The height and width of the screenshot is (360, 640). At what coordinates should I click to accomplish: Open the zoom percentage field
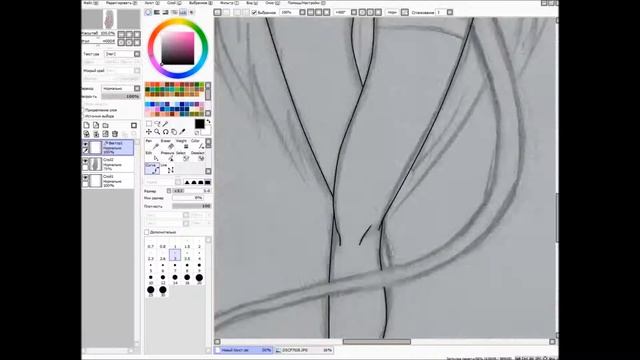(289, 13)
